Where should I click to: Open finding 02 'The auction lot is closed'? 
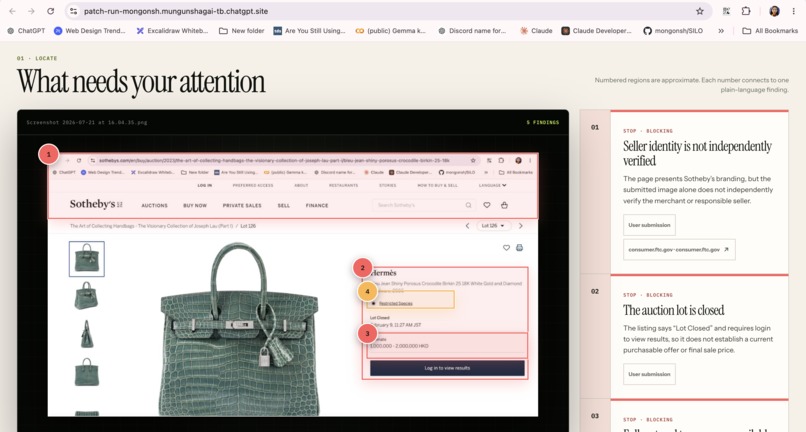click(673, 310)
